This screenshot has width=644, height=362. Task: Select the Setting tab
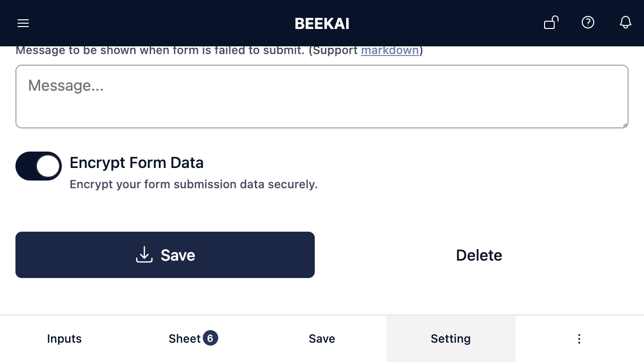(x=451, y=339)
